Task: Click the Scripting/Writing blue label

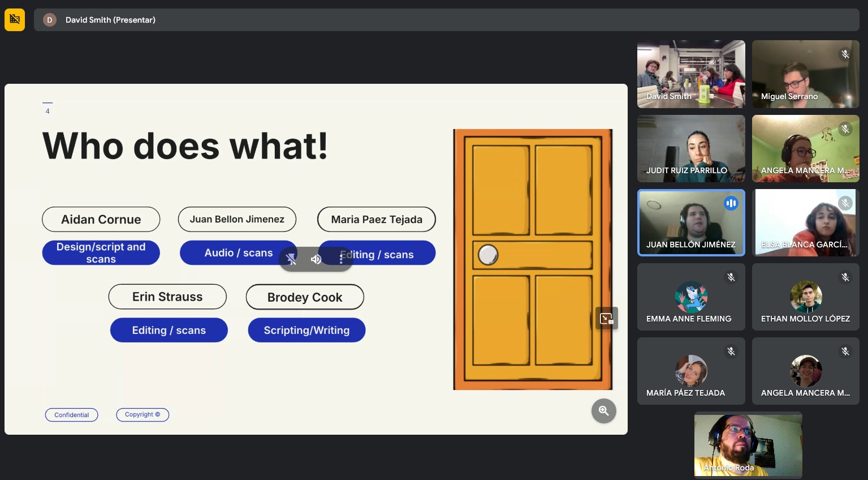Action: coord(306,331)
